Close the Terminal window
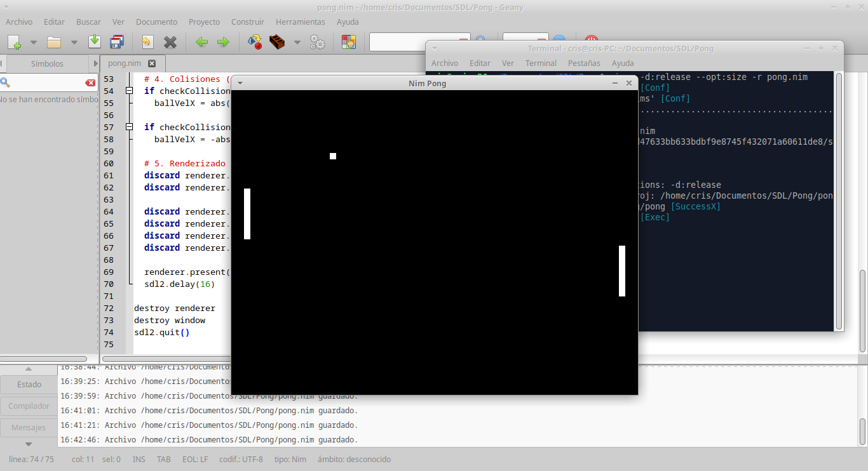868x471 pixels. coord(834,48)
